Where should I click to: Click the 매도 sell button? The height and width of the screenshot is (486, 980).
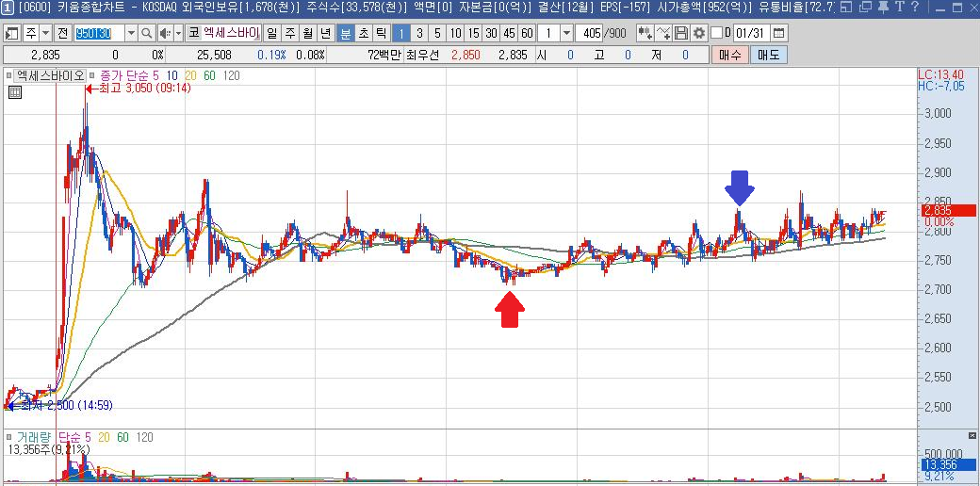(x=768, y=55)
